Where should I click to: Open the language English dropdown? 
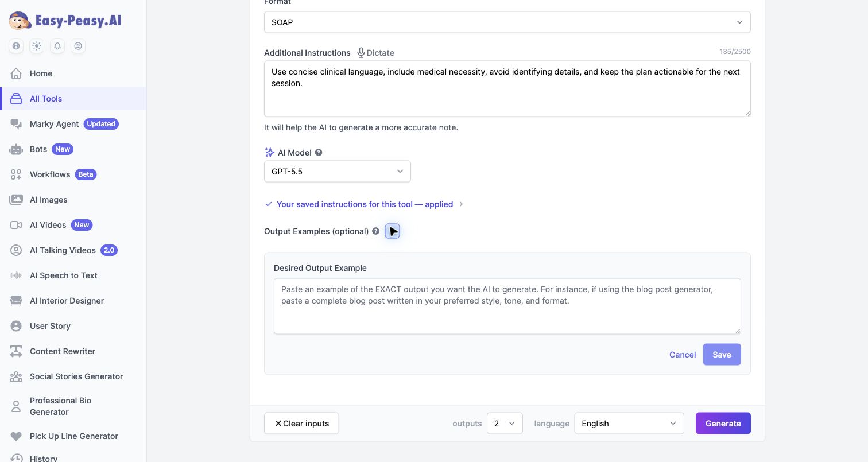coord(629,424)
